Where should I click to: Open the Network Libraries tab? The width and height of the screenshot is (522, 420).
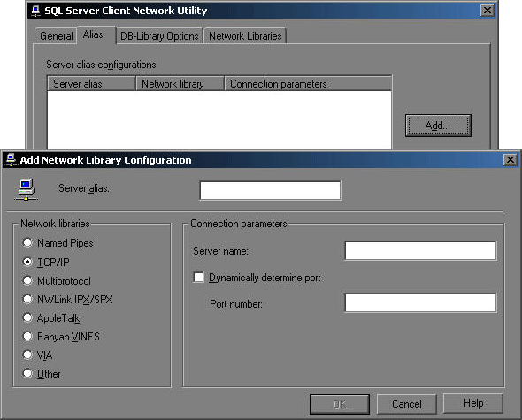(245, 35)
